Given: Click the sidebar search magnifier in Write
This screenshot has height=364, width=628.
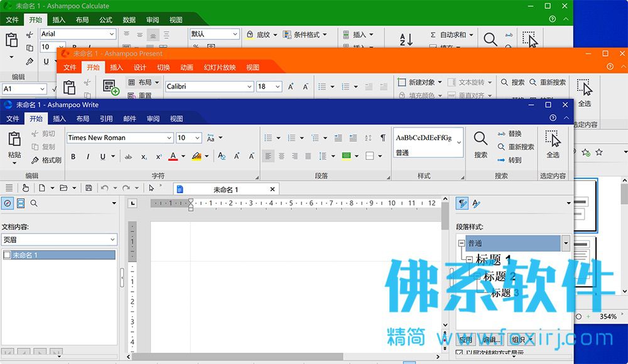Looking at the screenshot, I should [34, 203].
